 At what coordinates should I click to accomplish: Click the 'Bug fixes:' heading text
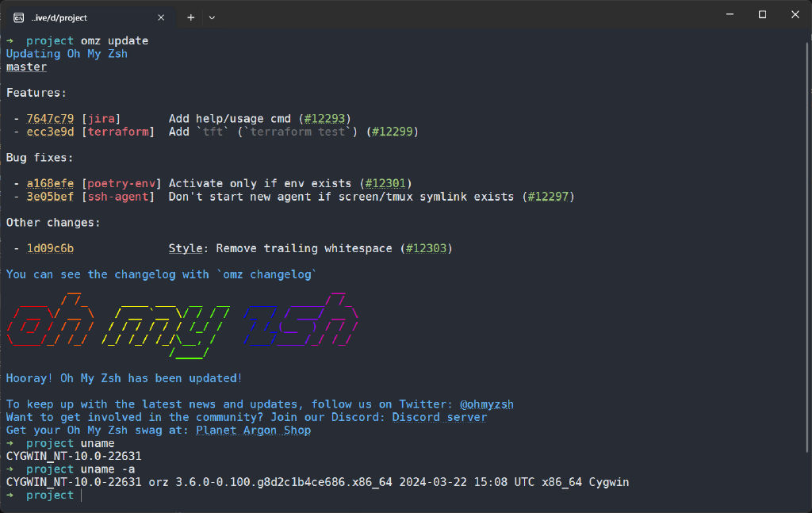pos(40,157)
